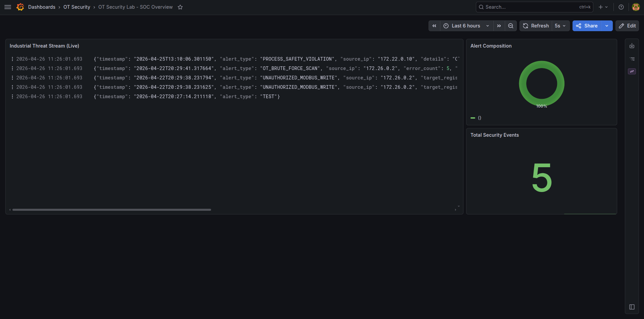
Task: Click the Industrial Threat Stream (Live) panel title
Action: click(44, 46)
